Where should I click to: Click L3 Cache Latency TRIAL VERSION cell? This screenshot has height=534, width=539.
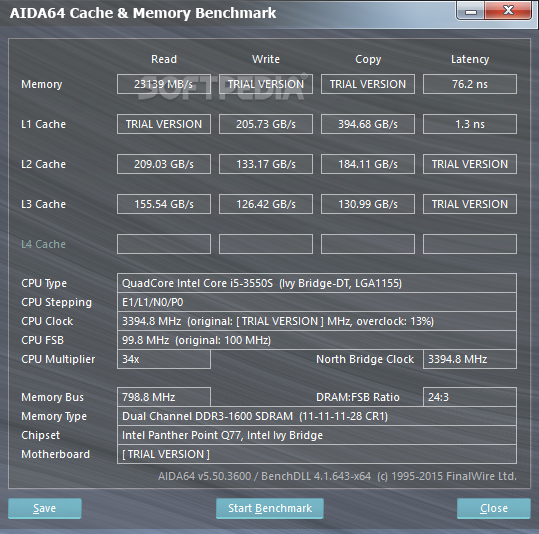click(470, 204)
